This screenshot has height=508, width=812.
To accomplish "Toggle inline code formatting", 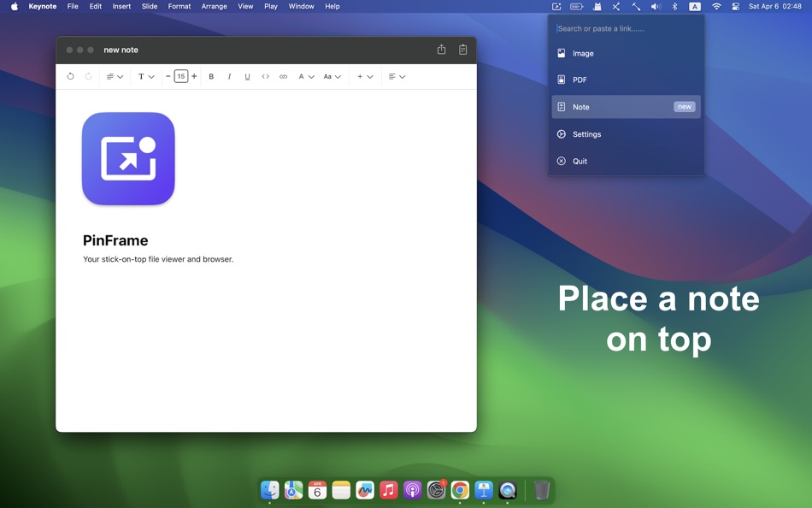I will click(265, 76).
